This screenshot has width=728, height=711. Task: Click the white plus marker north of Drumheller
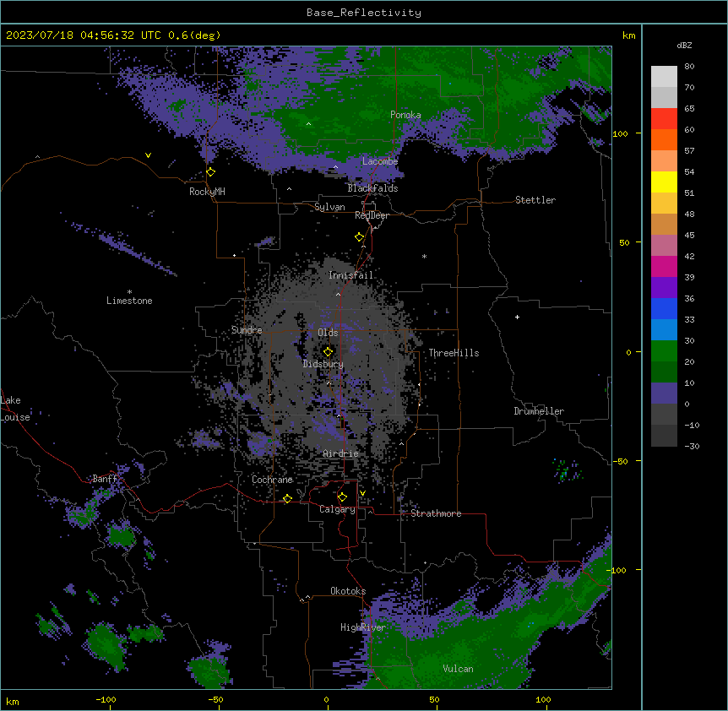click(517, 317)
